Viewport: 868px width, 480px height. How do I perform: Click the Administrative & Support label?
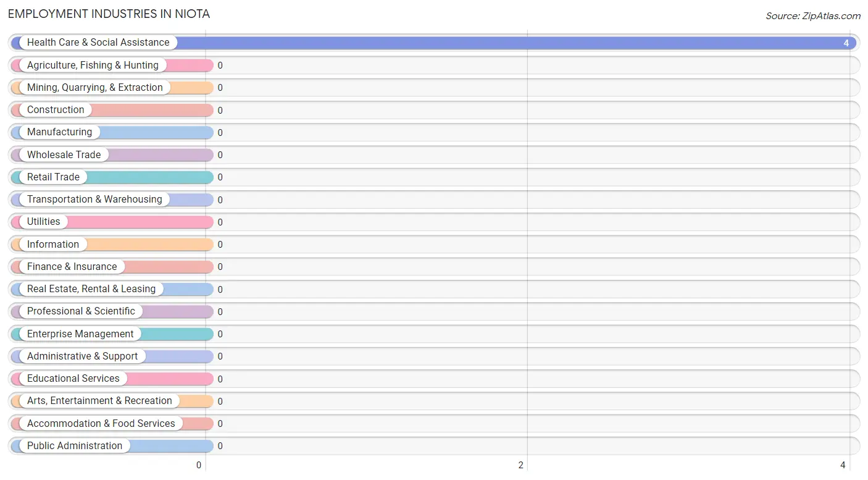click(83, 356)
